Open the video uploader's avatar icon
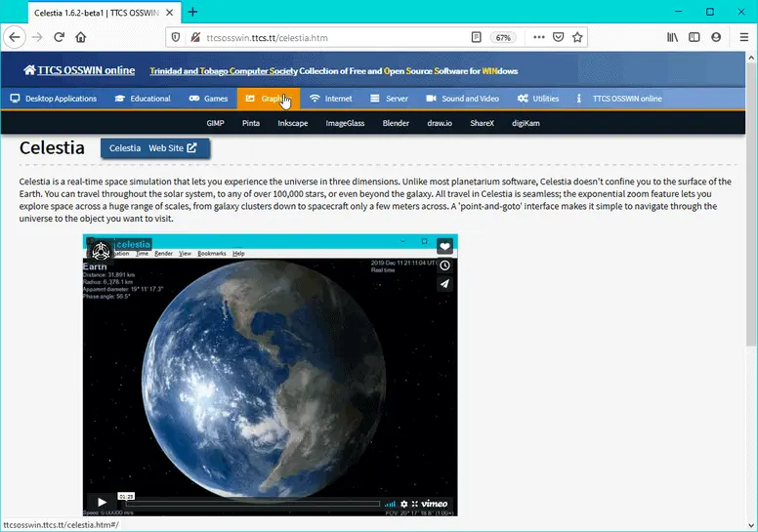The image size is (758, 532). point(101,251)
